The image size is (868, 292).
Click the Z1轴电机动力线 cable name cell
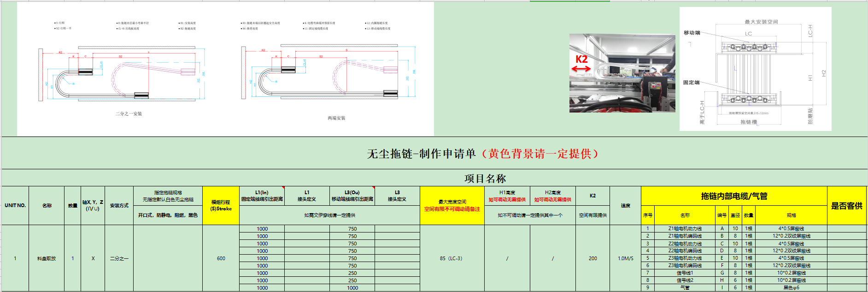(685, 228)
